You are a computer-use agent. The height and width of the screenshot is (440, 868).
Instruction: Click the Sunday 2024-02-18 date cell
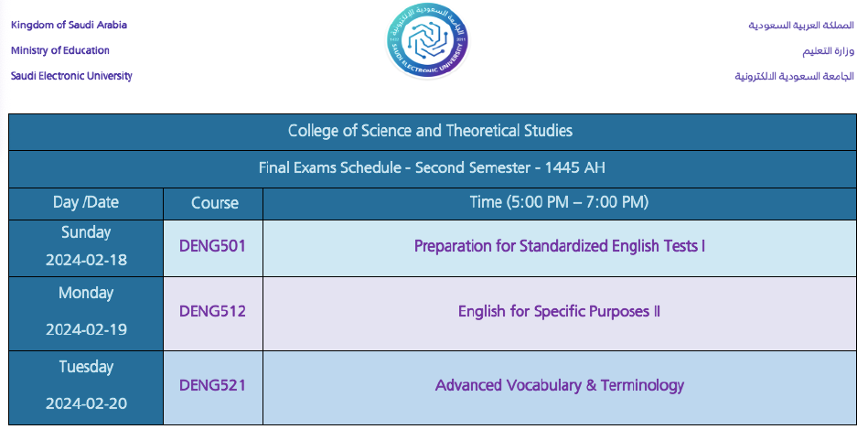click(x=86, y=246)
